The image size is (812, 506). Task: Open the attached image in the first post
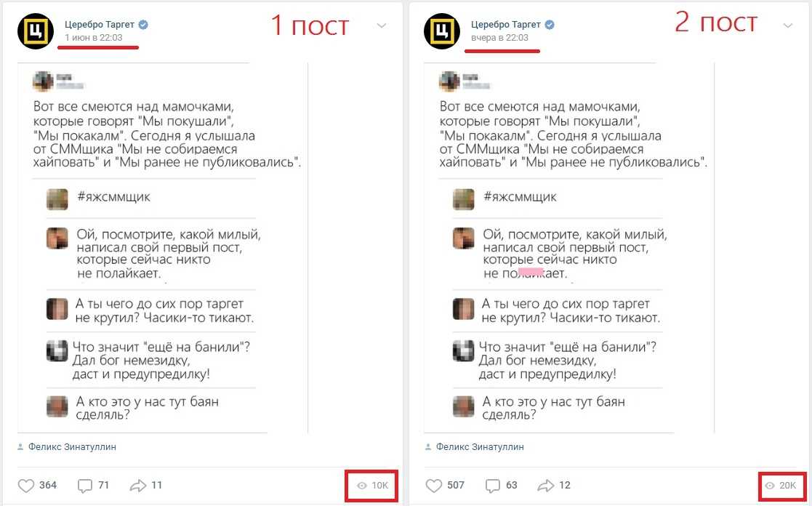click(x=163, y=248)
